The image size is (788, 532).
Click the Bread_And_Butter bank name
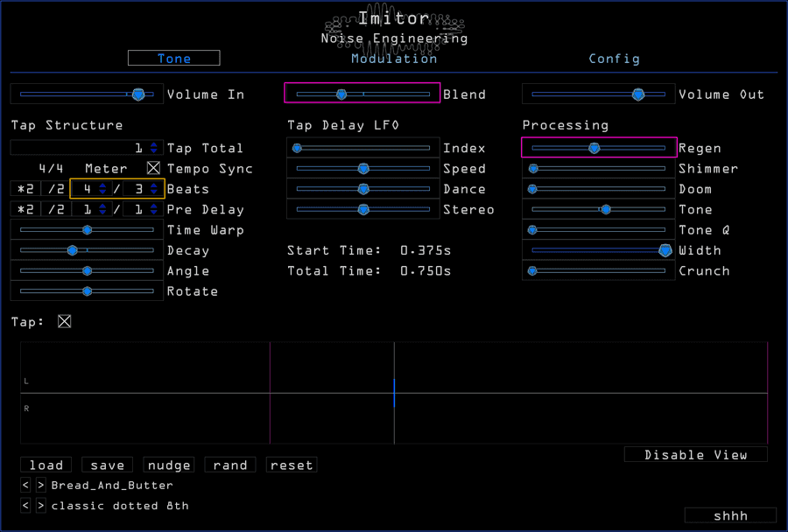pos(112,486)
